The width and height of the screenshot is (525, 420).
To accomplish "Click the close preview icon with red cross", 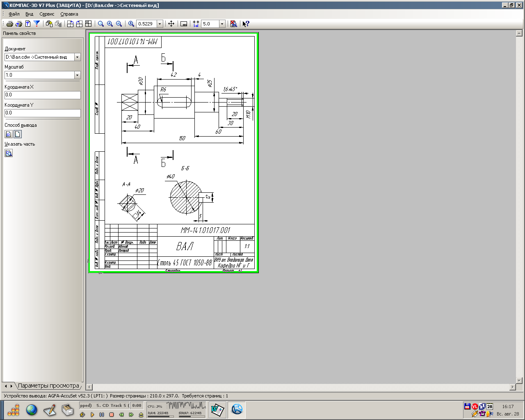I will coord(233,24).
